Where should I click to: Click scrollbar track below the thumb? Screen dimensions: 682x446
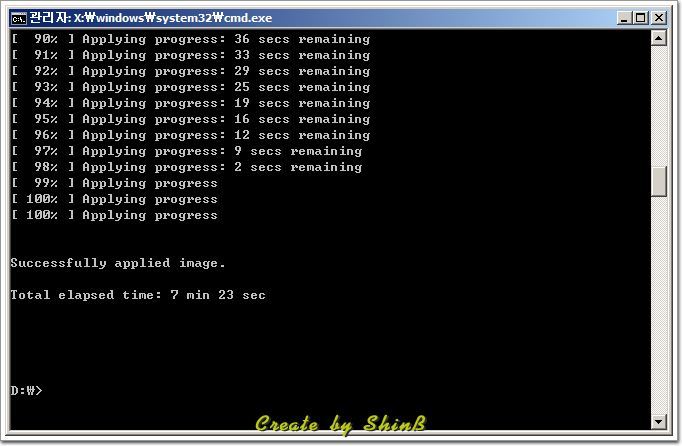(659, 305)
